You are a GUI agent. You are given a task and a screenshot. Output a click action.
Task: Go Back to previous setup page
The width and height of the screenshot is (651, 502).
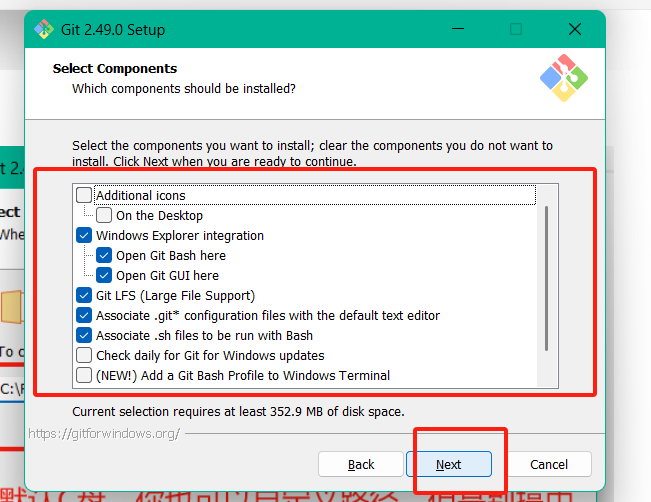click(361, 464)
